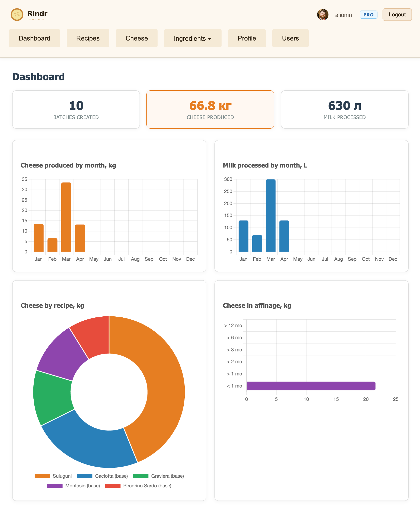Navigate to the Cheese section
Screen dimensions: 420x506
tap(136, 38)
